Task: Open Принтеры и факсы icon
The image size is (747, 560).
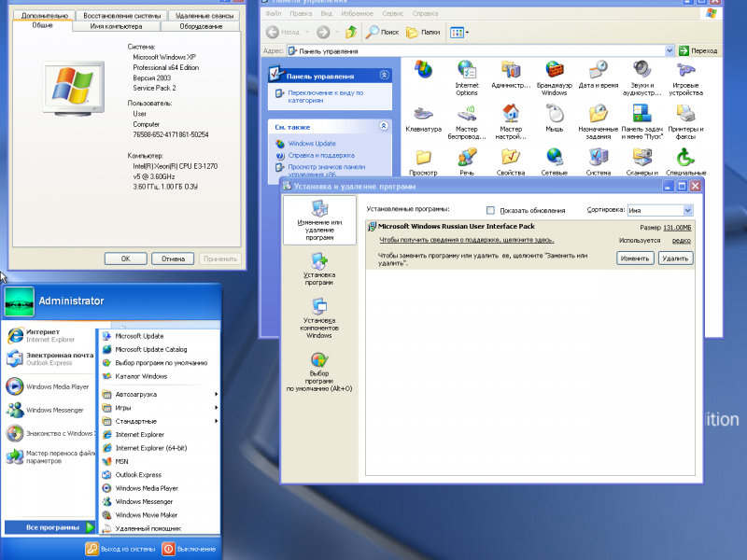Action: point(685,122)
